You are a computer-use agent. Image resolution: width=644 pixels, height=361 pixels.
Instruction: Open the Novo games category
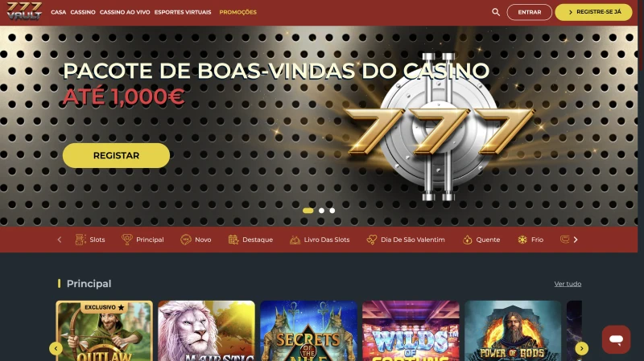[x=196, y=240]
